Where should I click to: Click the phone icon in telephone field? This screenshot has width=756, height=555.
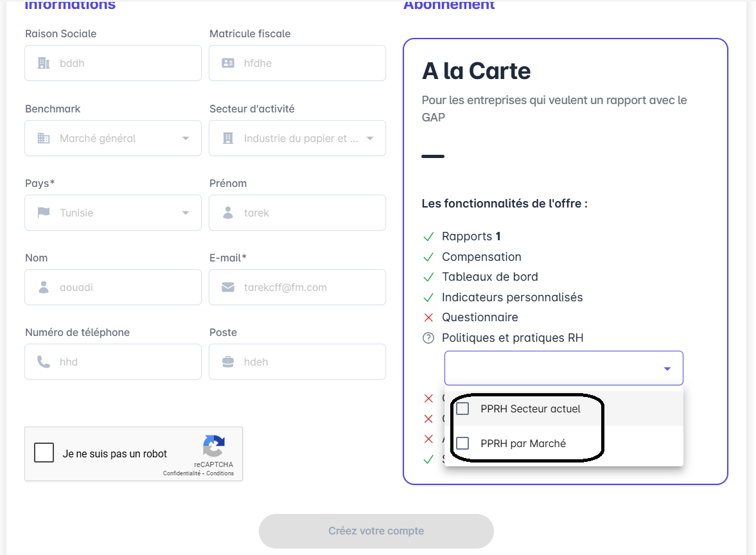(x=44, y=362)
